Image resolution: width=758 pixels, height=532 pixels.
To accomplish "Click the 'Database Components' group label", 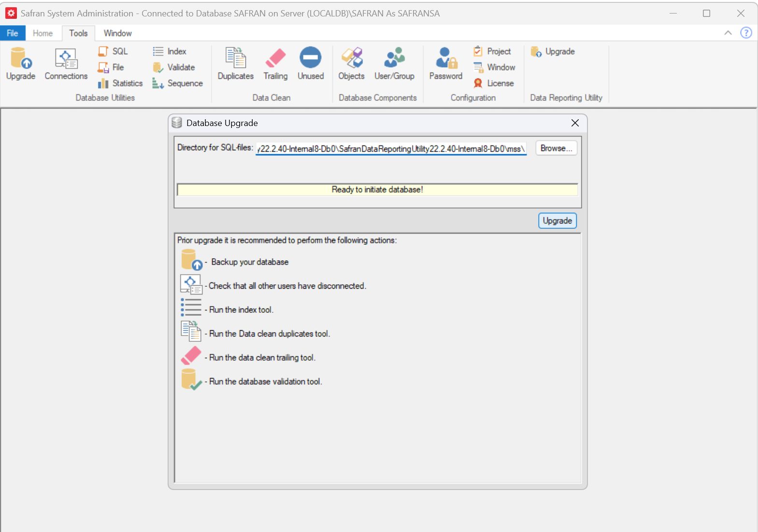I will tap(378, 98).
